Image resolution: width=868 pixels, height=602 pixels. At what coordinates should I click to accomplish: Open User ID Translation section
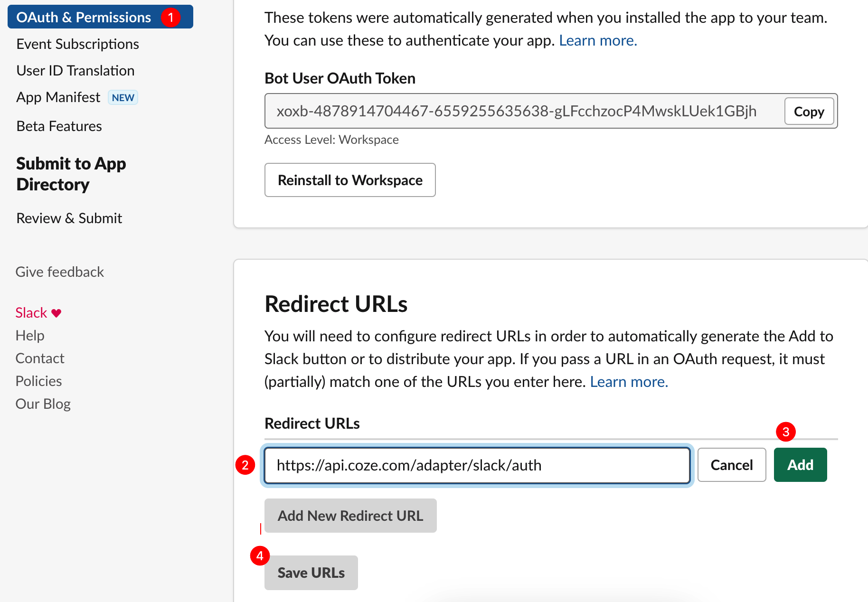(x=75, y=71)
